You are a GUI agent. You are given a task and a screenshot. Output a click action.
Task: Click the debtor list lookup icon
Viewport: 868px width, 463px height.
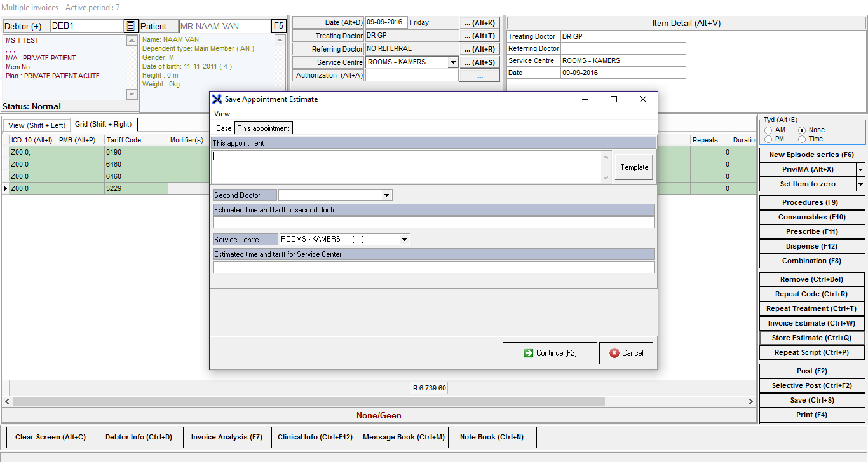coord(130,26)
